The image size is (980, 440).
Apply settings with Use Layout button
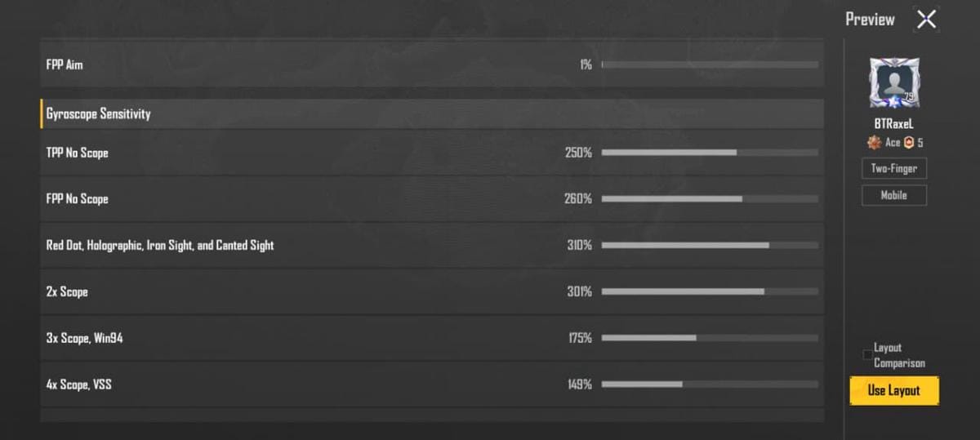[x=893, y=390]
